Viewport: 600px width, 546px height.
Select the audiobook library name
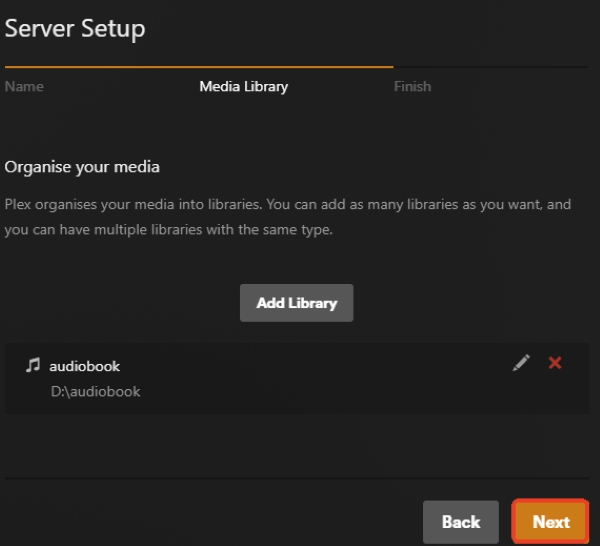(x=85, y=366)
